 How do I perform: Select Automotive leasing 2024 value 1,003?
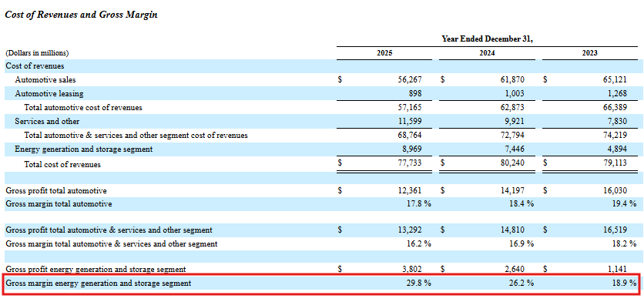click(515, 94)
